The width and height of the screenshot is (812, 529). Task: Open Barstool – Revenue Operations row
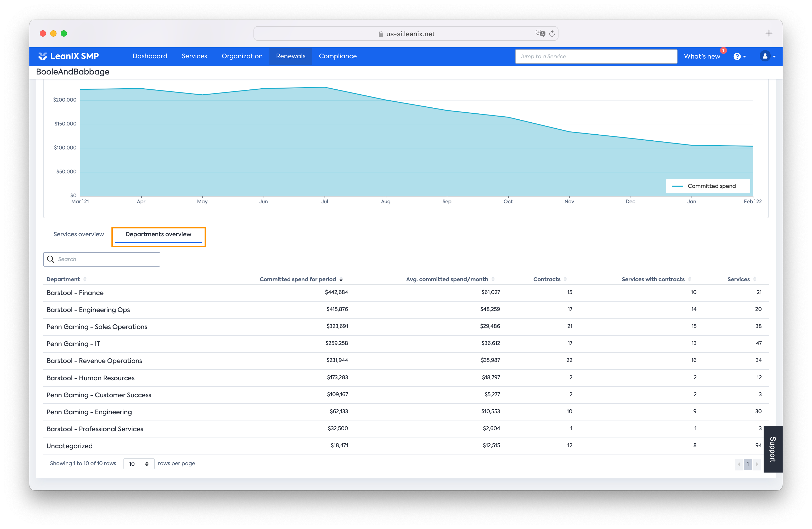[x=406, y=361]
